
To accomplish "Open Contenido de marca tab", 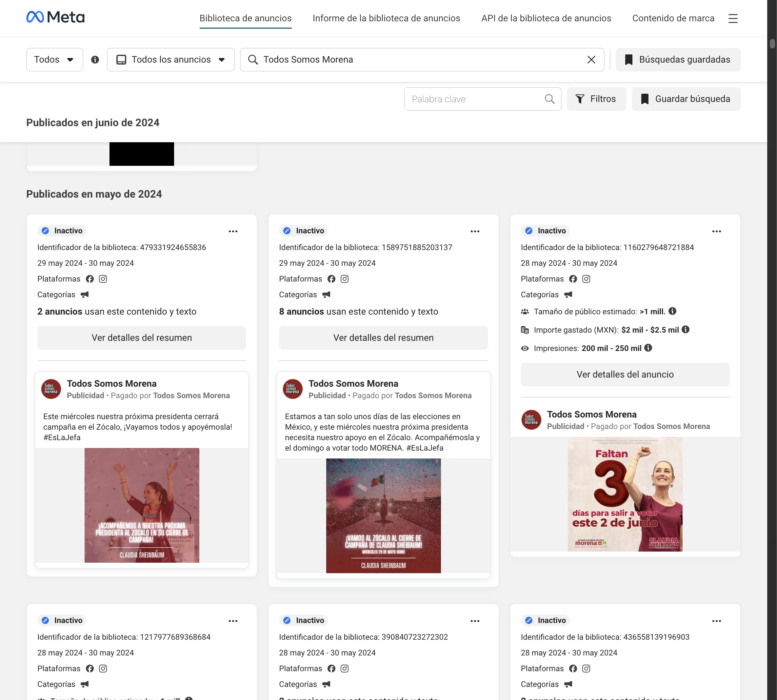I will (x=673, y=18).
